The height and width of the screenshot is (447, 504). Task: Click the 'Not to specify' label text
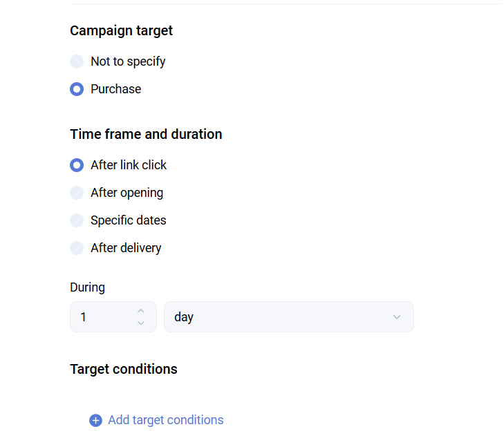tap(128, 61)
